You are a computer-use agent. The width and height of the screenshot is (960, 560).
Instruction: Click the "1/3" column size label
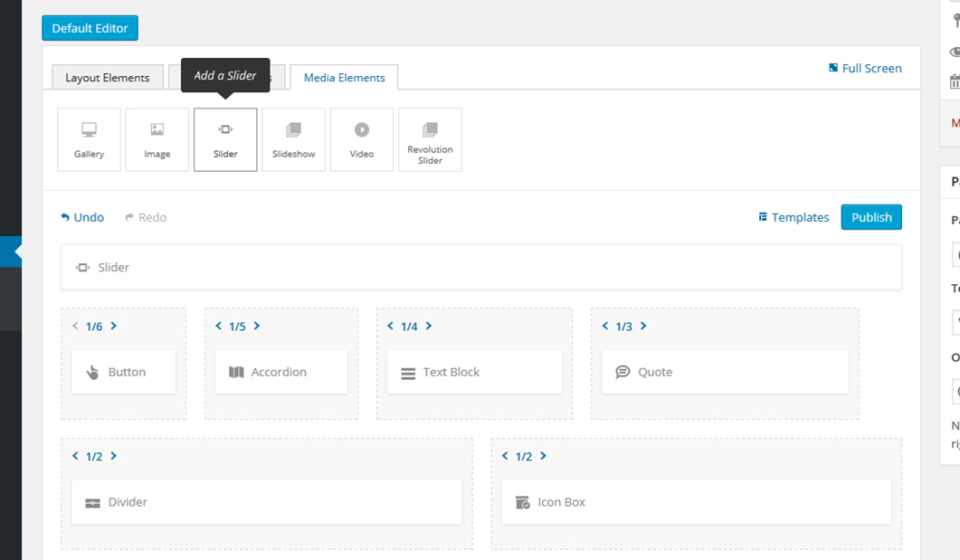(624, 327)
